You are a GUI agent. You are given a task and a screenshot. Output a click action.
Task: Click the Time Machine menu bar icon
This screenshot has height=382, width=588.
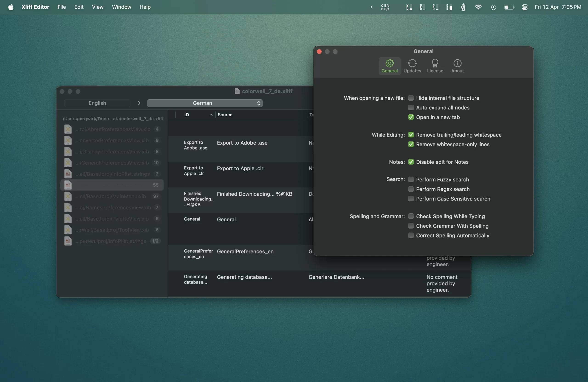tap(493, 7)
